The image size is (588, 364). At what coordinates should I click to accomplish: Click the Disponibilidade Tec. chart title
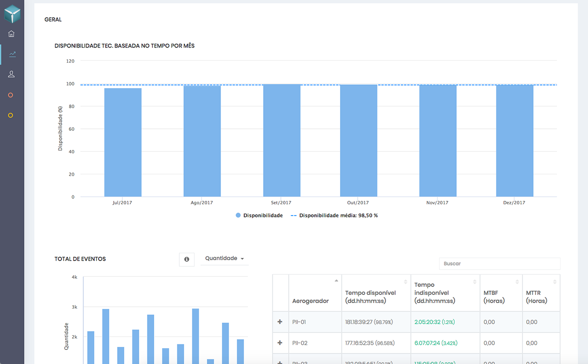124,46
